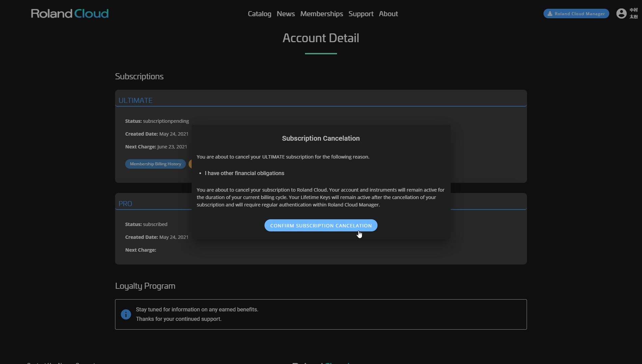Viewport: 642px width, 364px height.
Task: Click the Roland Cloud logo
Action: click(x=69, y=13)
